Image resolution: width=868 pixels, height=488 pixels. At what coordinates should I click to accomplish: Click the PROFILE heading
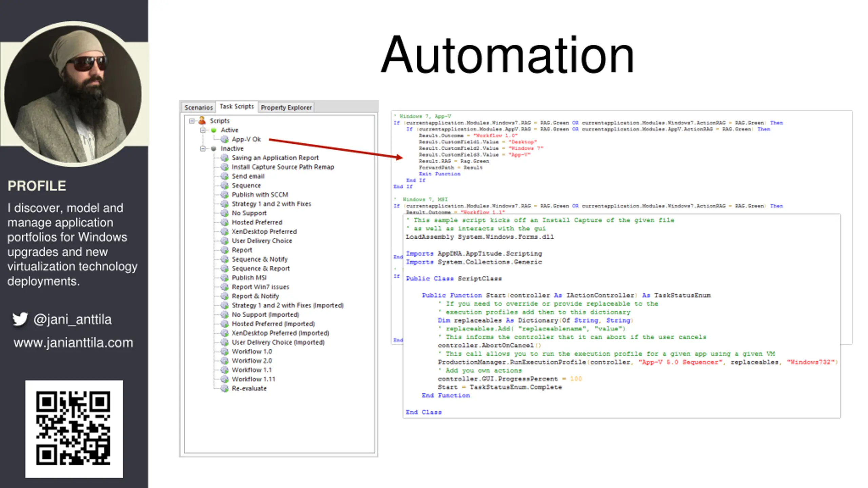coord(37,186)
